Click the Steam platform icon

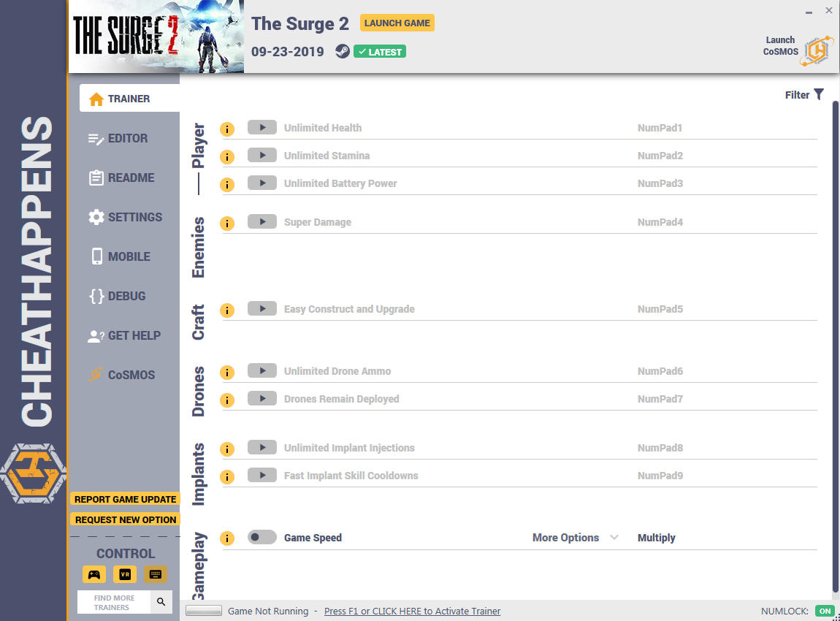(343, 51)
